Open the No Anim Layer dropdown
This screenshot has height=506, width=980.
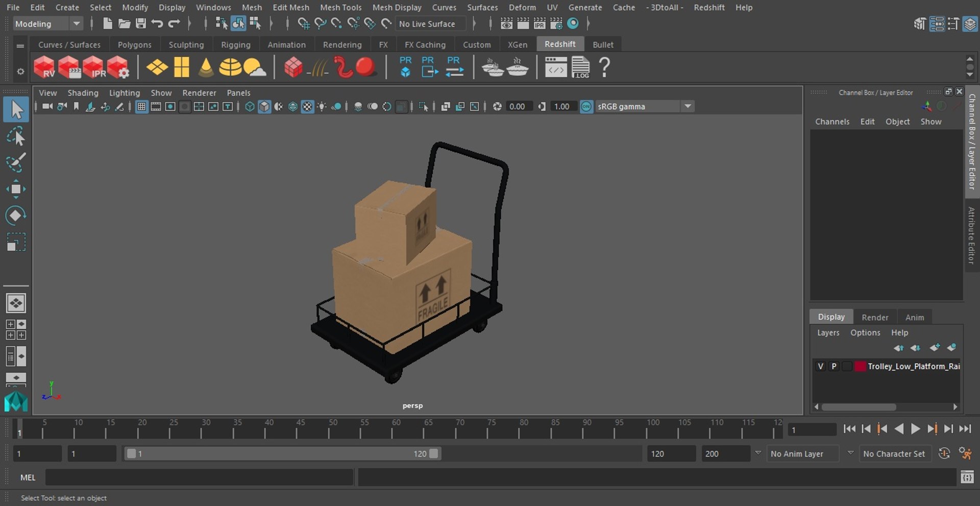click(x=804, y=454)
